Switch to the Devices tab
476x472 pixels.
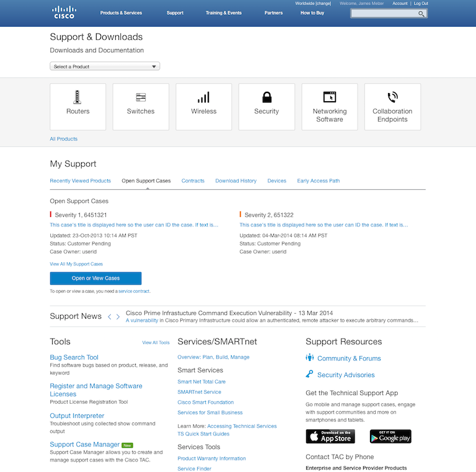pyautogui.click(x=277, y=180)
